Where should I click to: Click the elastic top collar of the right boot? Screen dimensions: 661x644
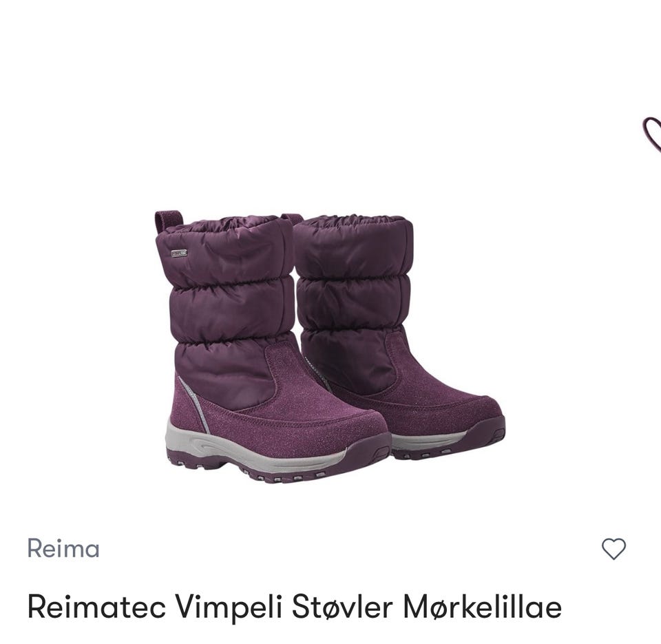click(354, 222)
